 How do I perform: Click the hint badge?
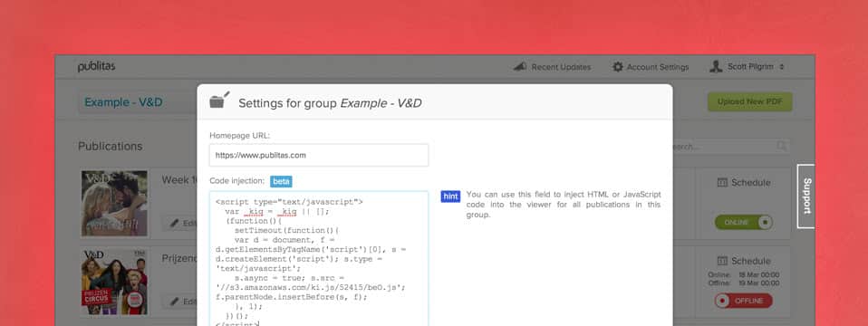pyautogui.click(x=450, y=196)
